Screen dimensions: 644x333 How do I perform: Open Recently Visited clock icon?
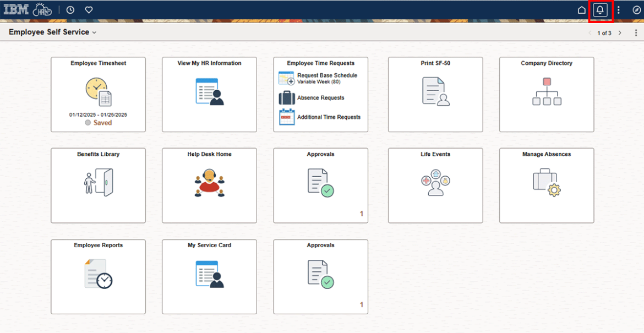70,9
